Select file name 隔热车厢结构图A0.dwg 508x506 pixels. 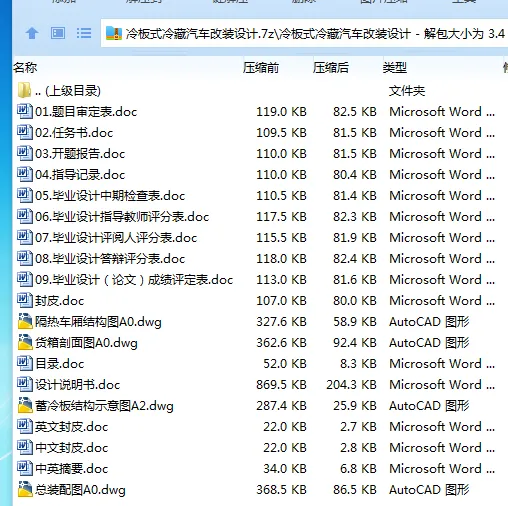coord(98,322)
